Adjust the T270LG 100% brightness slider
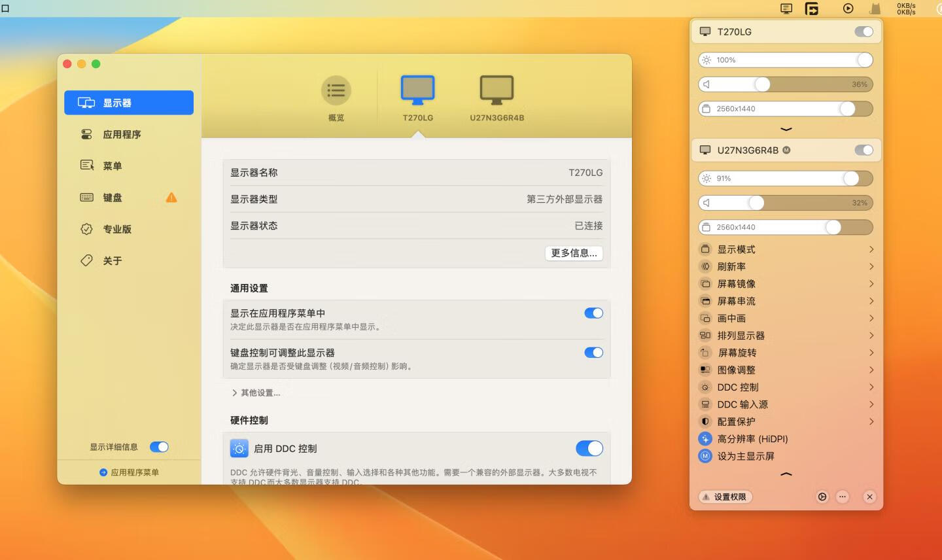Screen dimensions: 942x560 click(786, 60)
